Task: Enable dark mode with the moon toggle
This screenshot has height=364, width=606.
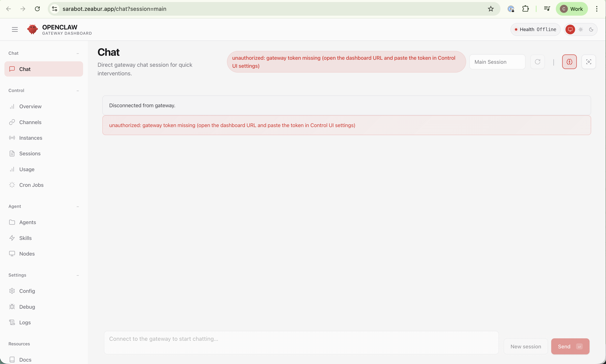Action: point(591,29)
